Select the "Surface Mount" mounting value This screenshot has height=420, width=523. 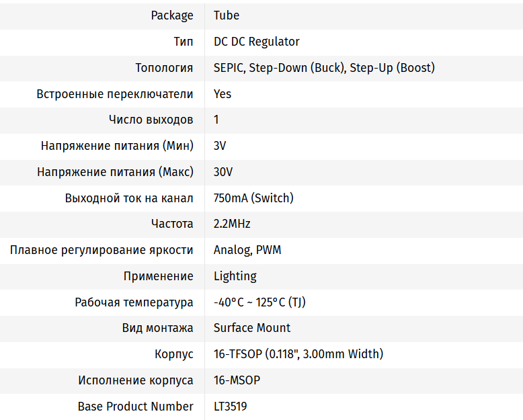pyautogui.click(x=252, y=328)
